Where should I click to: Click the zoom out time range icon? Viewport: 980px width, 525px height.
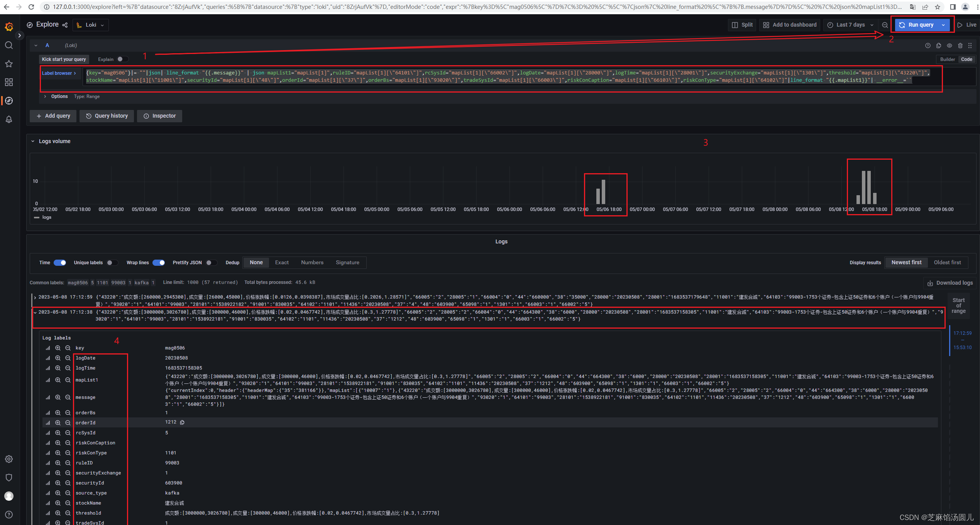(885, 25)
